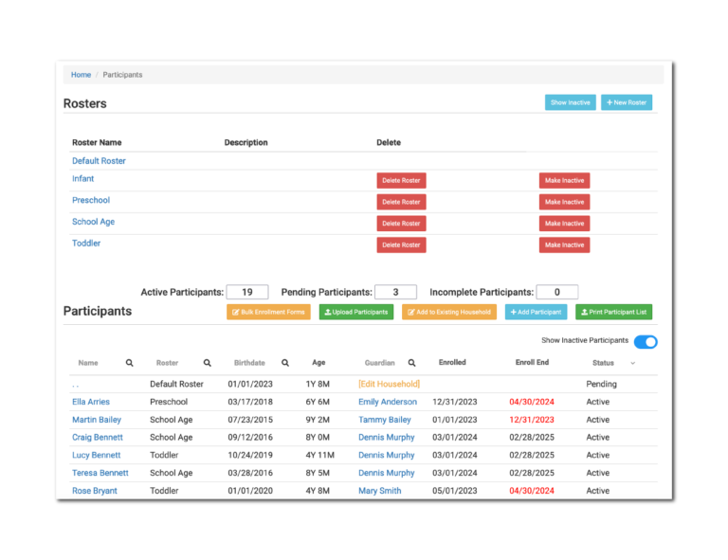Click the search icon beside Guardian column
The width and height of the screenshot is (728, 560).
coord(411,363)
